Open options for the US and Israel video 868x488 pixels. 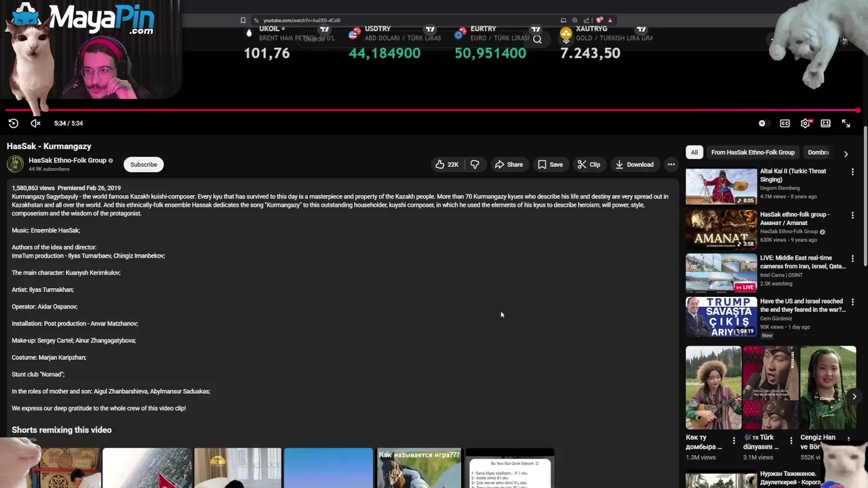tap(852, 302)
